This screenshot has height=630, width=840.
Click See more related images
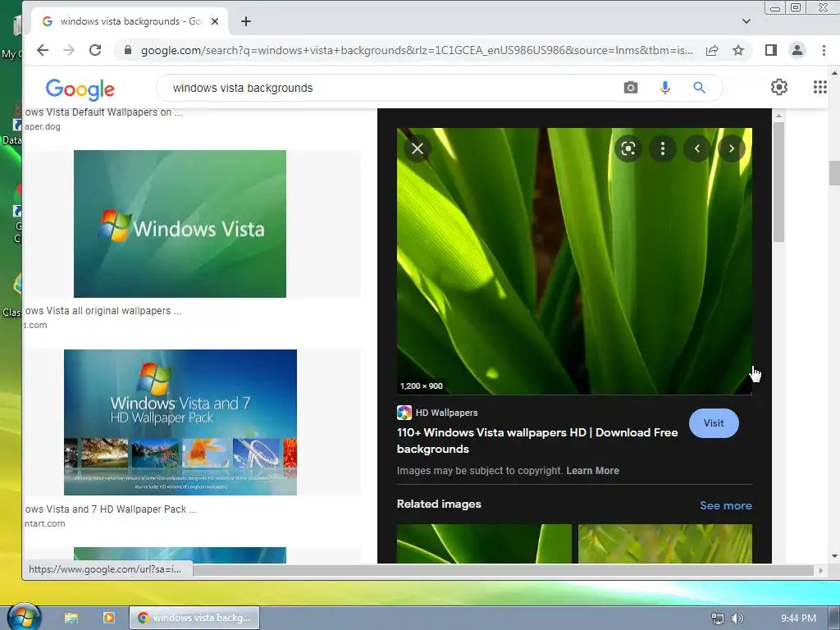[x=726, y=505]
